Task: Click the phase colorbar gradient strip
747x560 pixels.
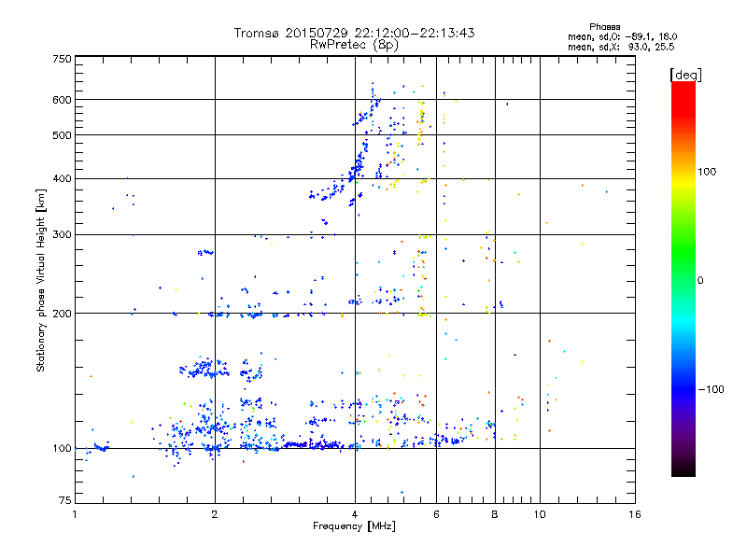Action: [x=684, y=279]
